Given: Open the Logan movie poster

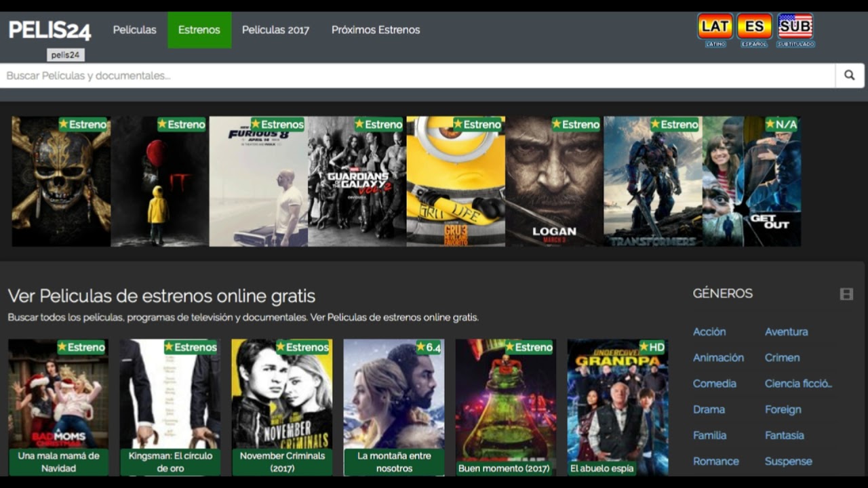Looking at the screenshot, I should click(x=555, y=181).
